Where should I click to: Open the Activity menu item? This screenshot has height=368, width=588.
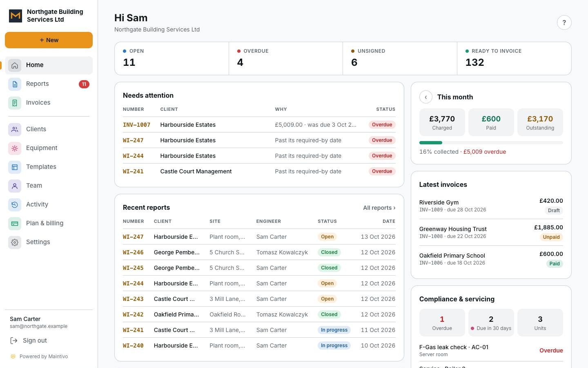click(49, 205)
